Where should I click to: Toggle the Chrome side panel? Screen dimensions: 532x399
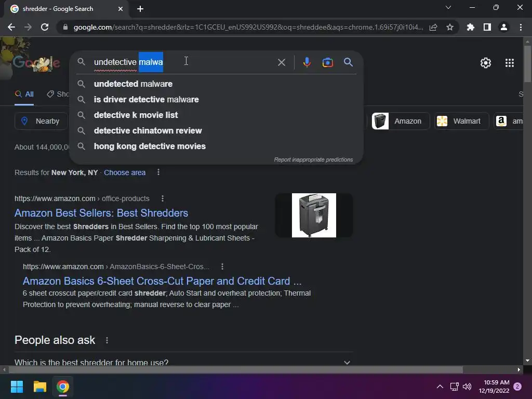tap(487, 27)
